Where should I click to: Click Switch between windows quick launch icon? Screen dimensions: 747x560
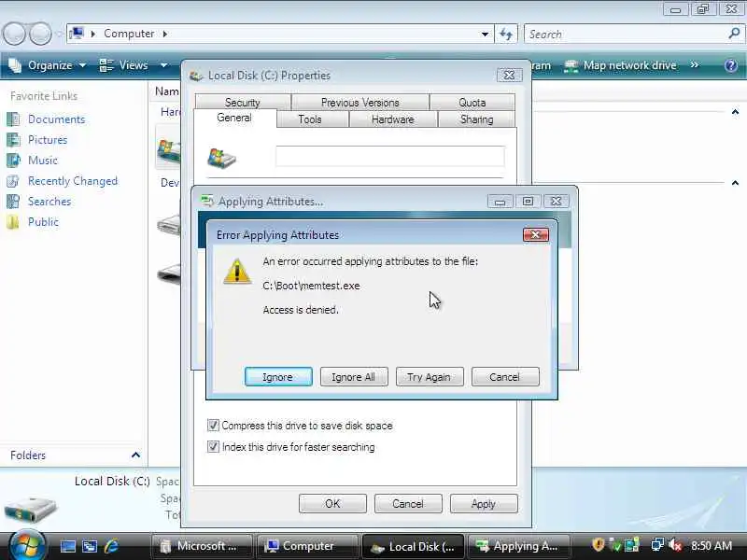[90, 546]
